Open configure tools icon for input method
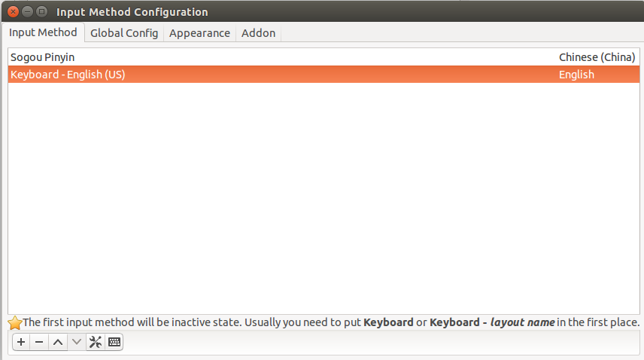The height and width of the screenshot is (360, 644). point(96,342)
